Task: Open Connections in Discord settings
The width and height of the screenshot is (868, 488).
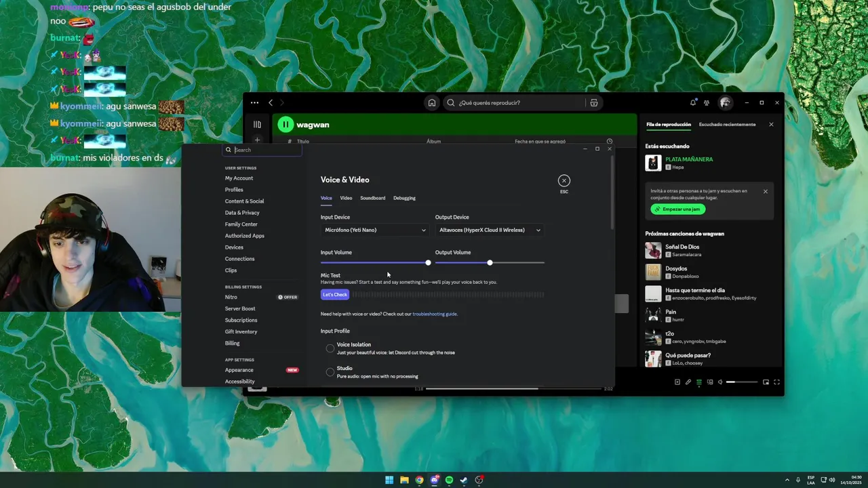Action: (239, 259)
